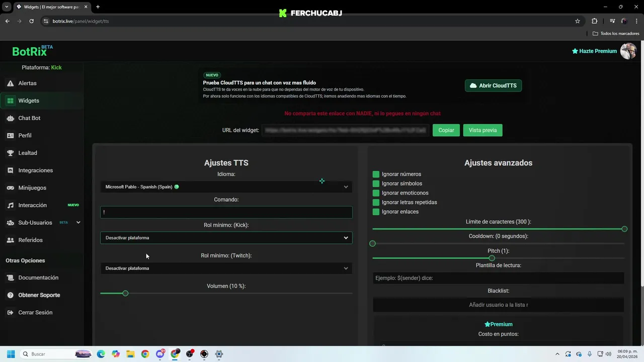The image size is (644, 362).
Task: Click the blurred widget URL field
Action: click(346, 130)
